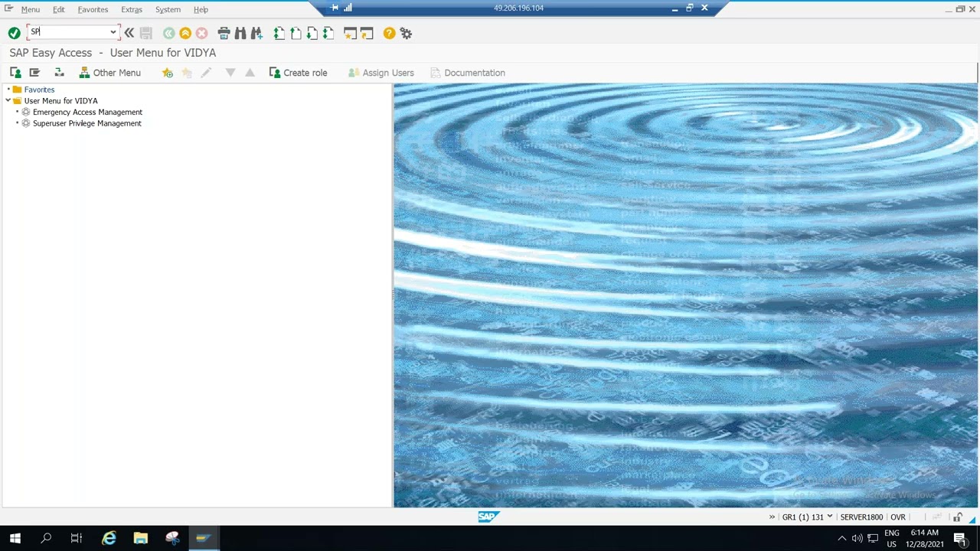Click the Create New Session icon
Viewport: 980px width, 551px height.
pyautogui.click(x=350, y=33)
